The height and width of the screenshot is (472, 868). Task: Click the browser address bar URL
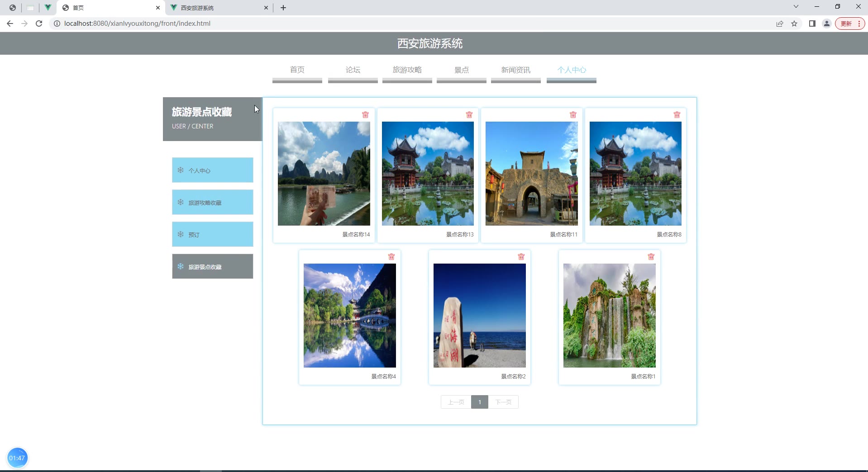click(x=137, y=24)
